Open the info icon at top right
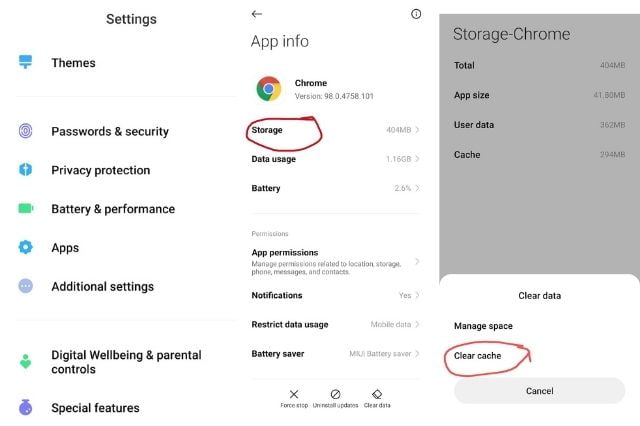This screenshot has height=426, width=640. (x=416, y=14)
